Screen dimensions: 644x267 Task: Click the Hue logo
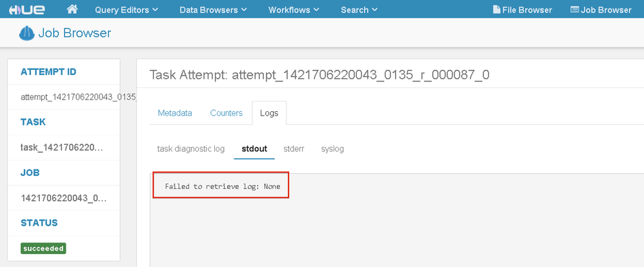26,10
